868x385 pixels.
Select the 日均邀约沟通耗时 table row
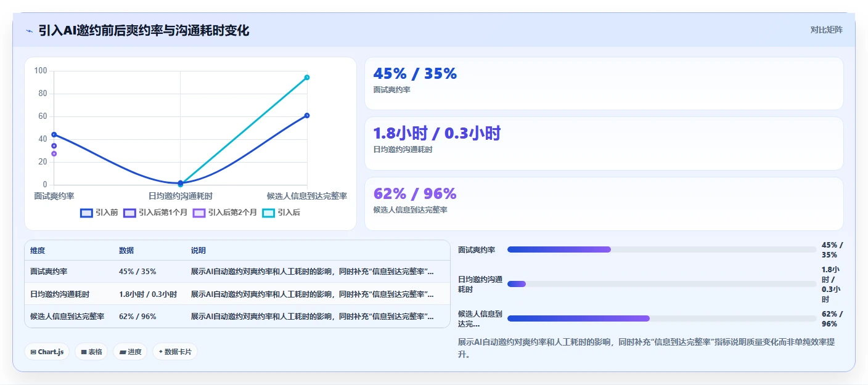(237, 294)
